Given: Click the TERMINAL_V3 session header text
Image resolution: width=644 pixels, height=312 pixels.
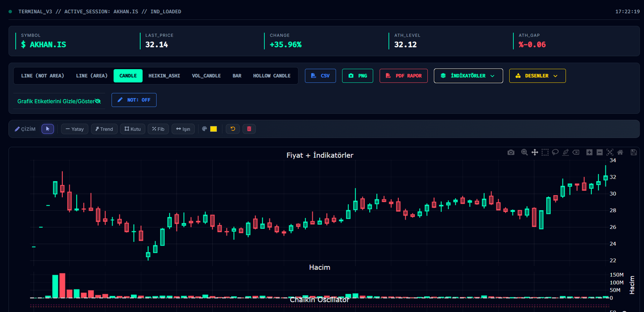Looking at the screenshot, I should (99, 11).
